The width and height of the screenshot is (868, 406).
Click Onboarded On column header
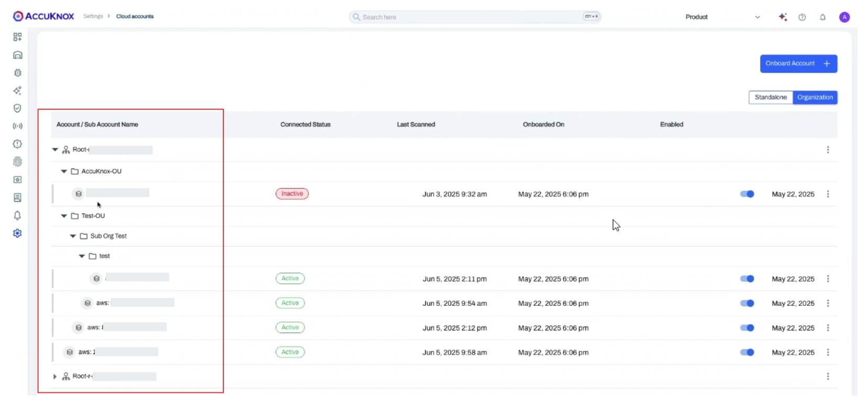[544, 124]
